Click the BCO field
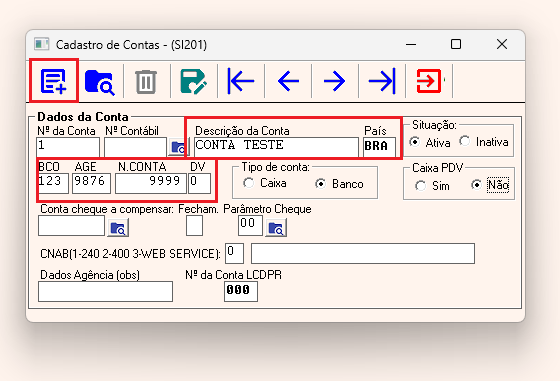Viewport: 560px width, 381px height. pos(53,184)
